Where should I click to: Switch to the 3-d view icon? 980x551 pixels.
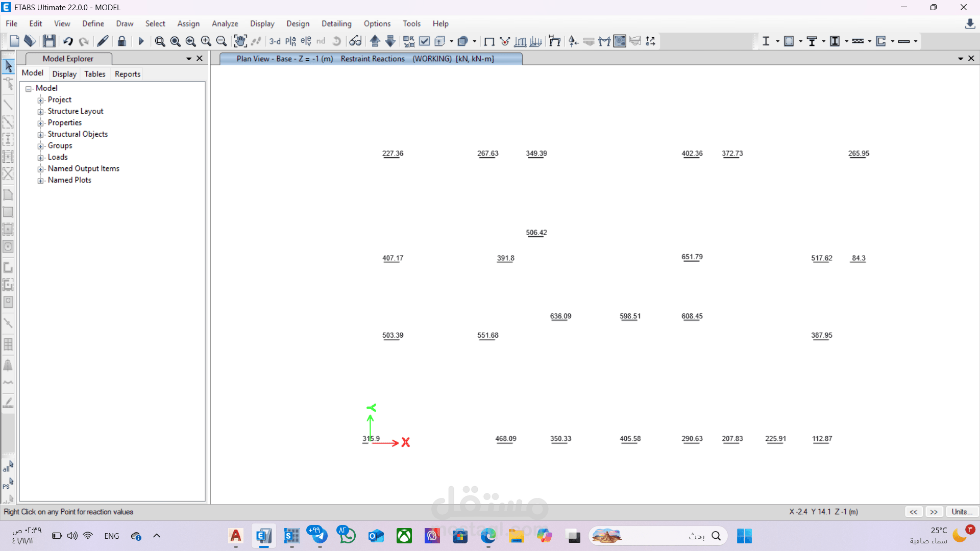tap(275, 41)
